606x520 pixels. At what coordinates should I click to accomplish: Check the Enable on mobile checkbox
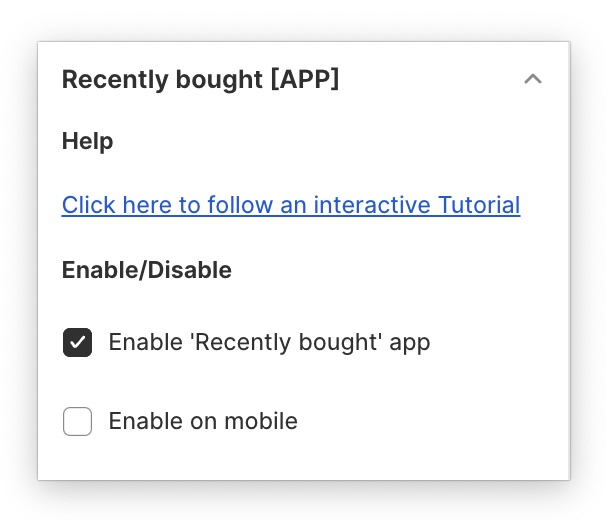point(78,422)
